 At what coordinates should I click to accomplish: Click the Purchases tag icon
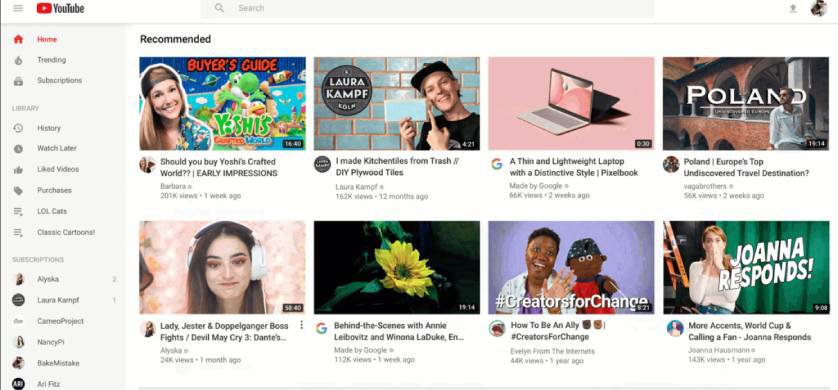pyautogui.click(x=18, y=190)
